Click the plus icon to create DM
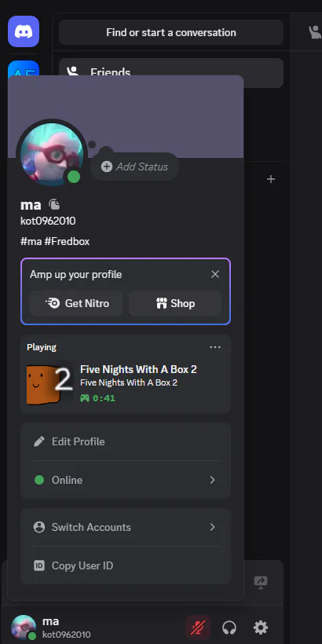 coord(271,179)
